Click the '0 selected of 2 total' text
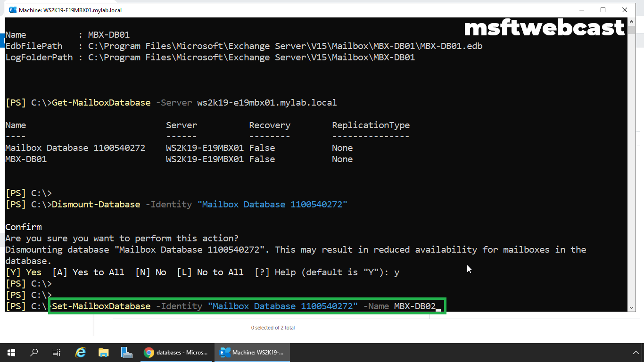Viewport: 644px width, 362px height. 272,328
